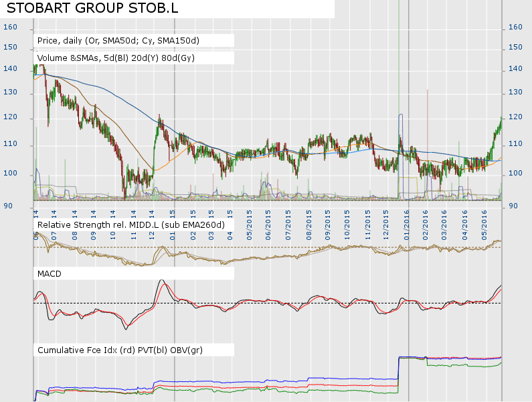Click the 05/2016 date axis label
This screenshot has height=402, width=532.
tap(484, 225)
